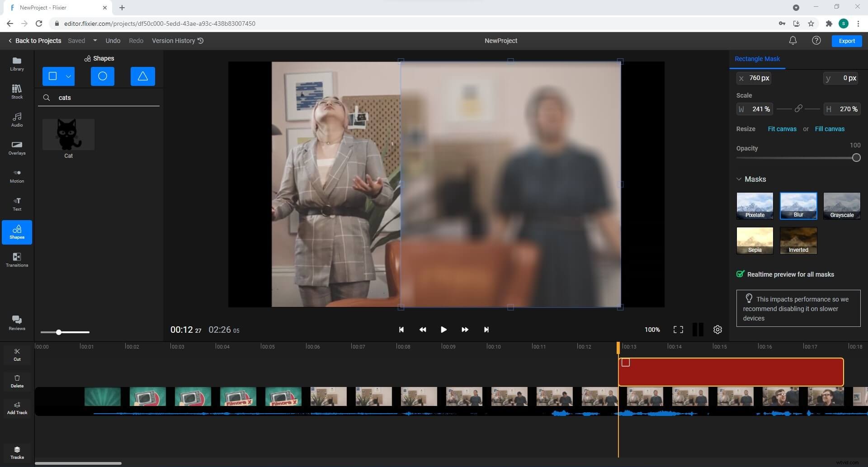This screenshot has width=868, height=467.
Task: Click the Opacity slider handle
Action: tap(856, 157)
